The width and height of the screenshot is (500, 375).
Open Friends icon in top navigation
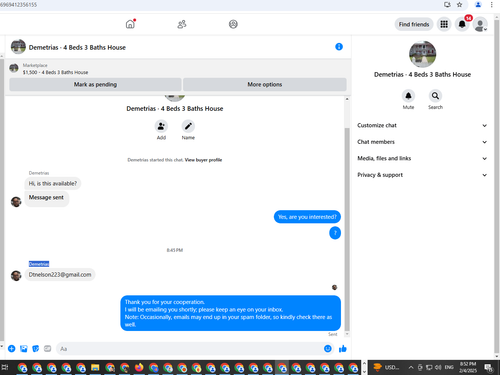point(182,24)
